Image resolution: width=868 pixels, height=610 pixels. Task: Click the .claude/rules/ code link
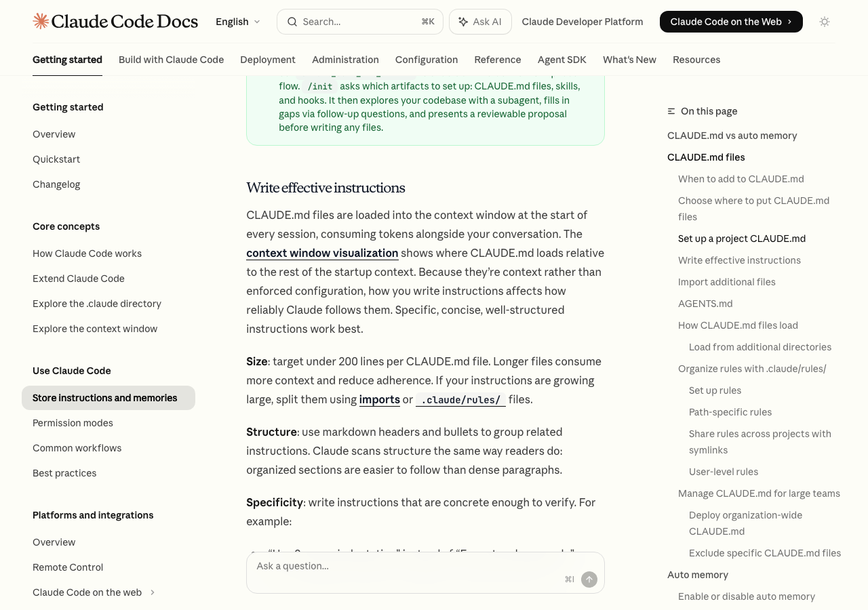pos(460,399)
